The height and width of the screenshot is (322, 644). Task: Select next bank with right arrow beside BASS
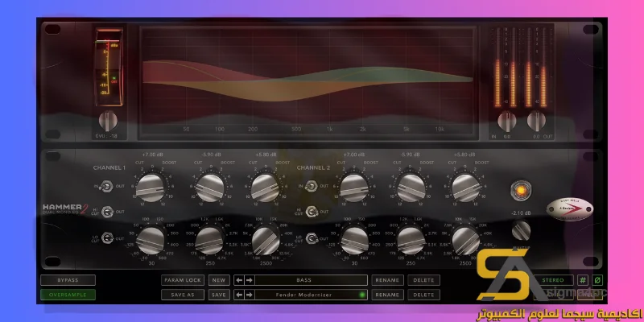[x=249, y=280]
